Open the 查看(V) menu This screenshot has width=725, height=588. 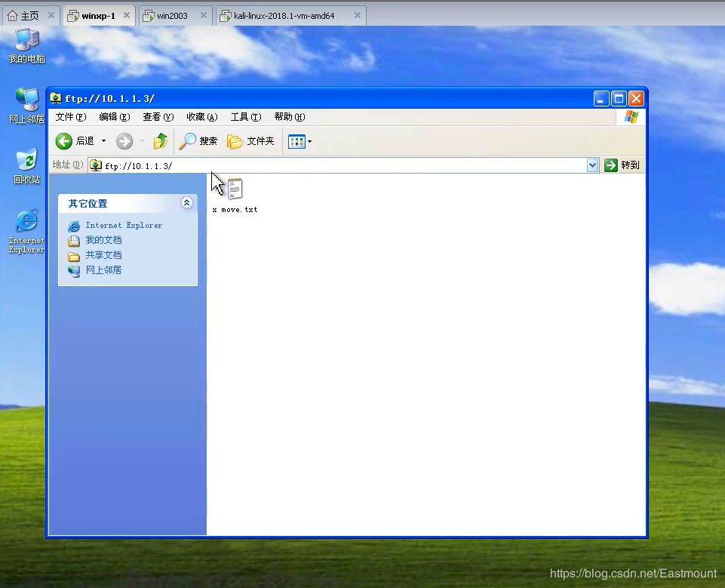coord(158,117)
